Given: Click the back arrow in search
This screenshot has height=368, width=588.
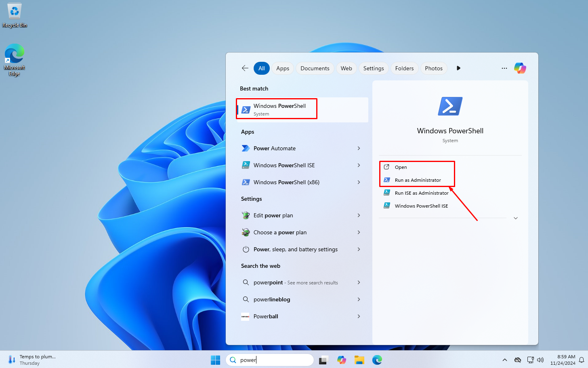Looking at the screenshot, I should pyautogui.click(x=245, y=68).
